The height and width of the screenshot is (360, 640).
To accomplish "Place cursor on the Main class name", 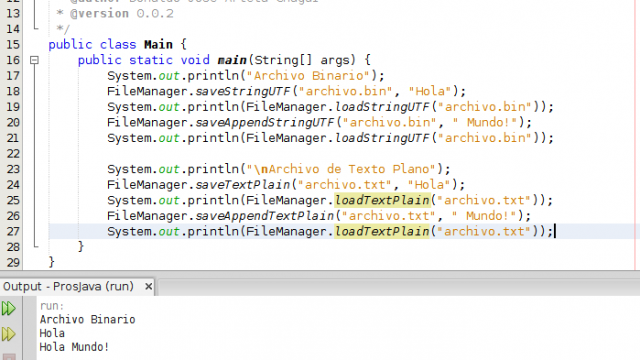I will tap(158, 44).
